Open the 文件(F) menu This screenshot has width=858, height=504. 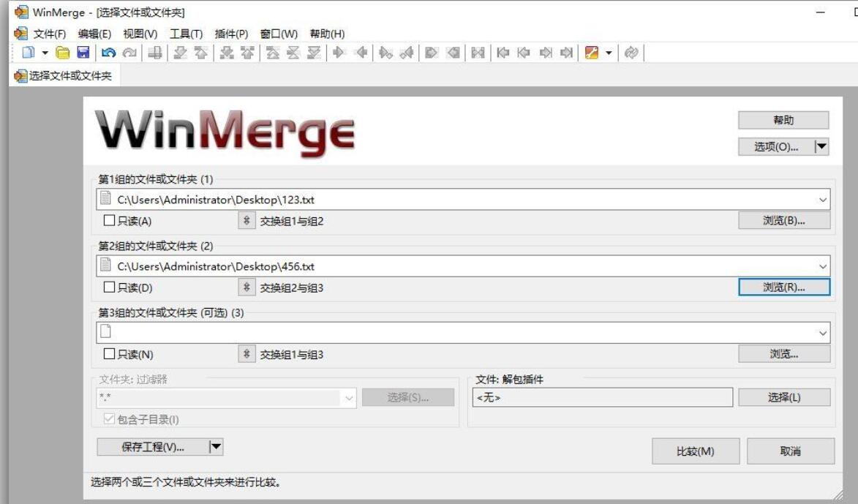(x=49, y=34)
